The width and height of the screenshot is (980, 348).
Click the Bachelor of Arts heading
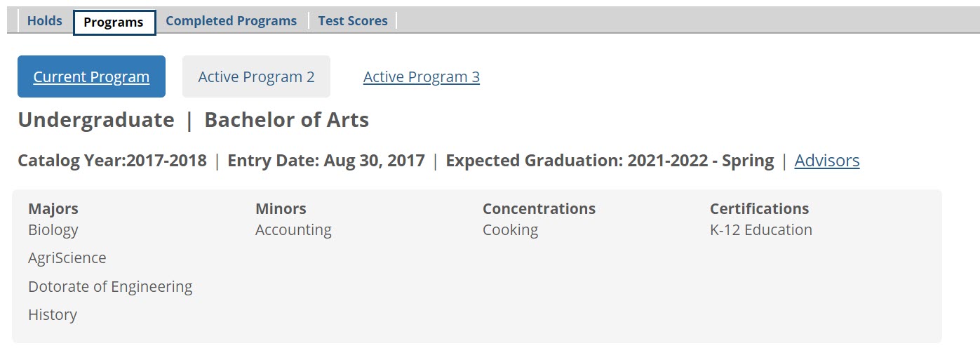pos(286,120)
